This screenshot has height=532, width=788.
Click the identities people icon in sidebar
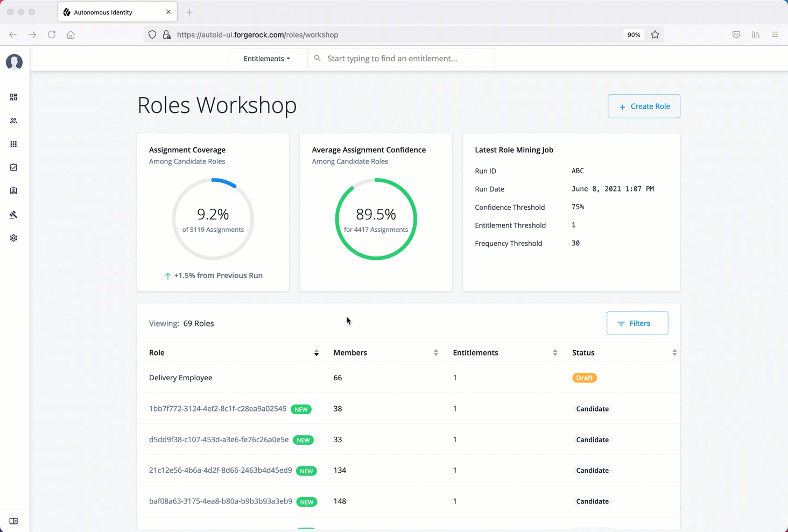(x=13, y=121)
